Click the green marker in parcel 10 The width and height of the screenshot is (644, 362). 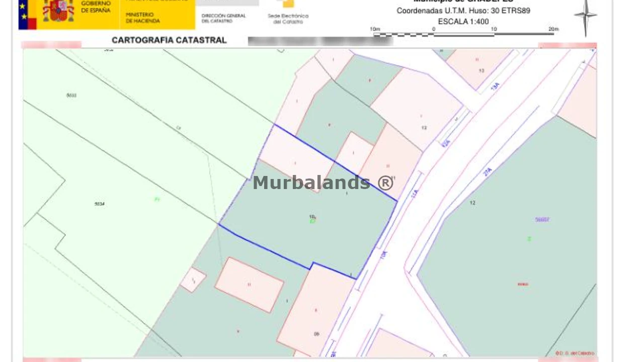(312, 222)
